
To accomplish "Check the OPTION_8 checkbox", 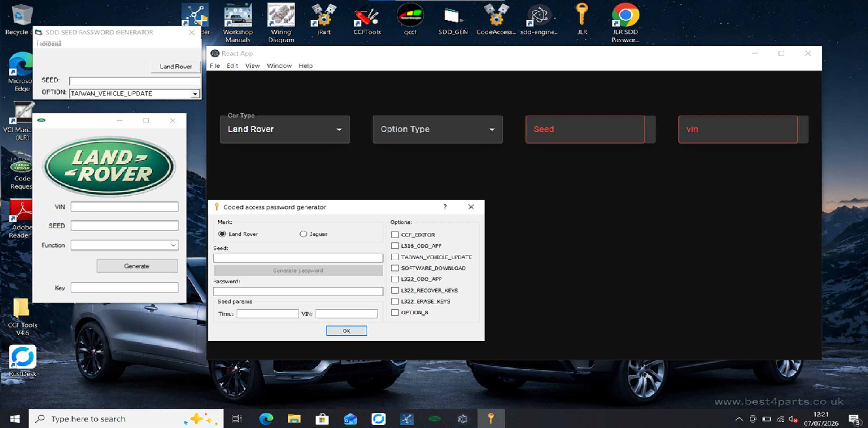I will (395, 312).
